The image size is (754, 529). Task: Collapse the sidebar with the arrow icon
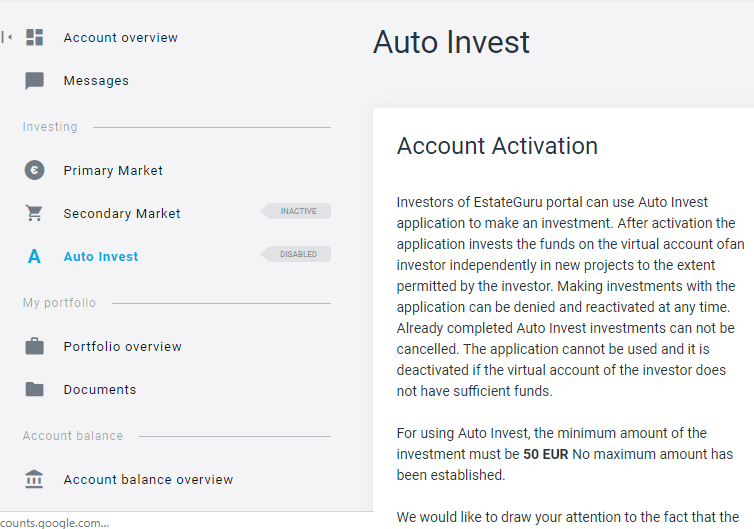(x=8, y=38)
